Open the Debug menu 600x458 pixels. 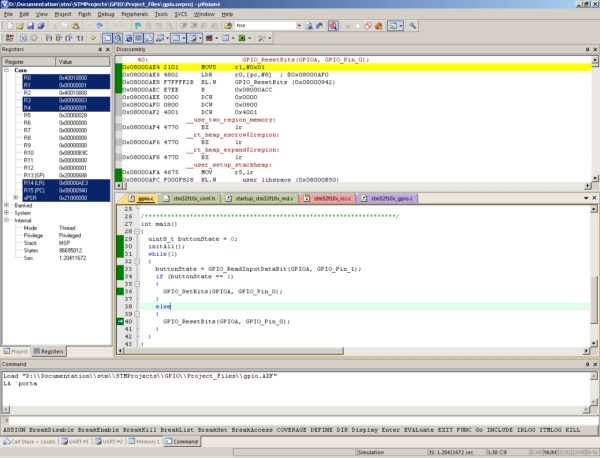coord(106,14)
